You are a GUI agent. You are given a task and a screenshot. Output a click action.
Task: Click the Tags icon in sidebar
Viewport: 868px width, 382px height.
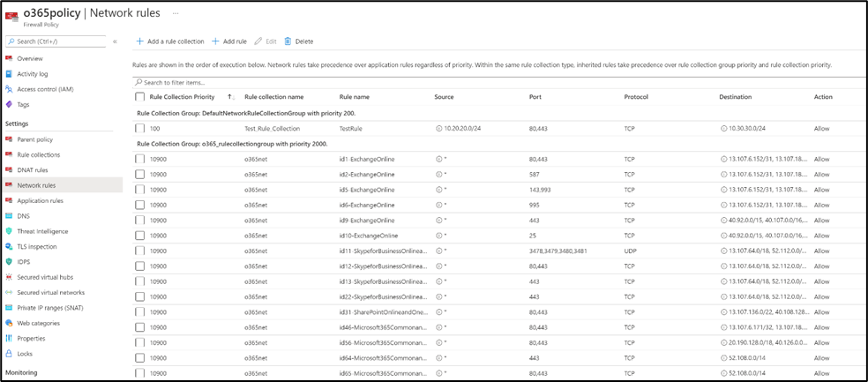click(10, 104)
